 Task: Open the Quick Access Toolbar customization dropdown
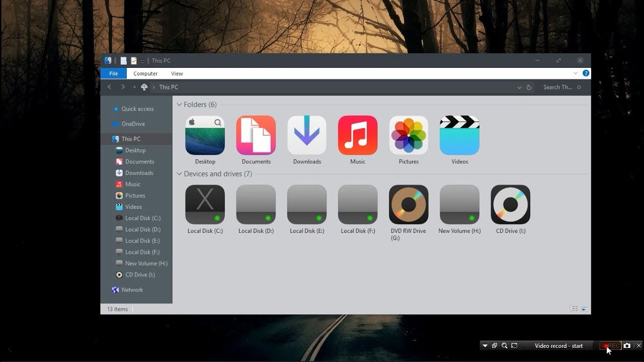point(143,60)
